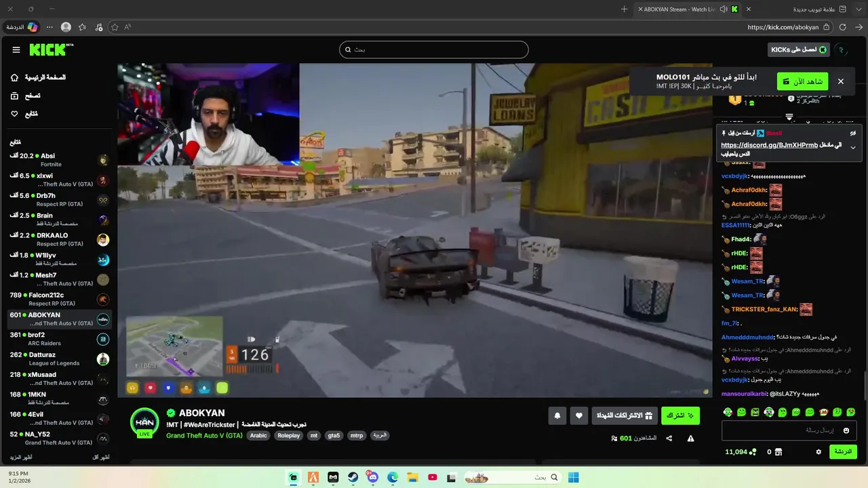868x488 pixels.
Task: Click the Get KICKs button
Action: [799, 49]
